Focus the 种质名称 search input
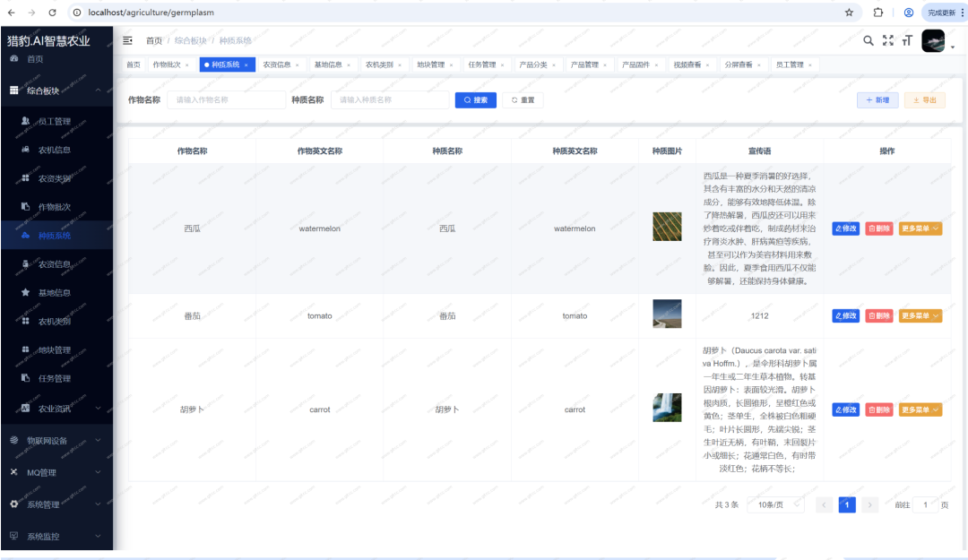Viewport: 968px width, 560px height. (390, 100)
